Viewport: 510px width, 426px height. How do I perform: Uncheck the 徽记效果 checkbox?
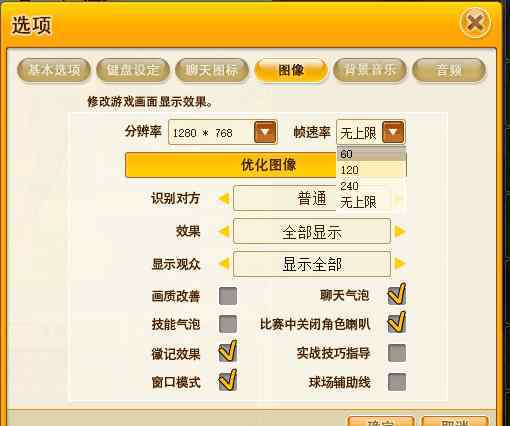[x=228, y=351]
